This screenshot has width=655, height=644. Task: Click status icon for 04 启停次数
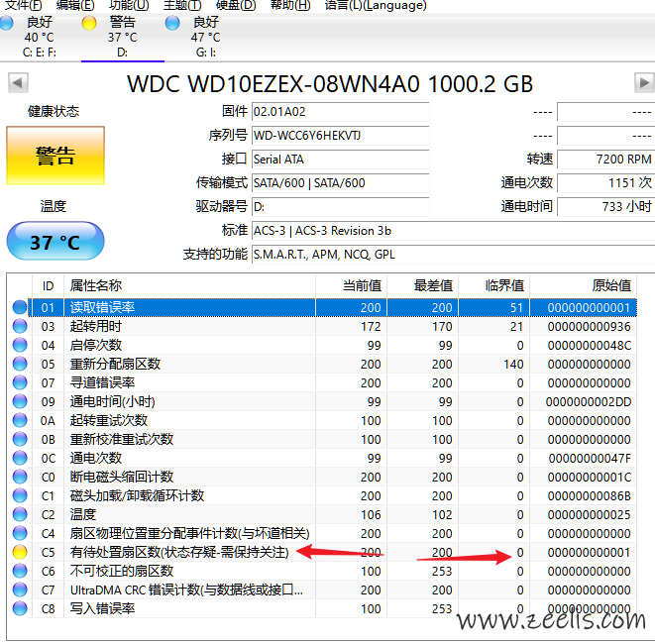(x=20, y=345)
